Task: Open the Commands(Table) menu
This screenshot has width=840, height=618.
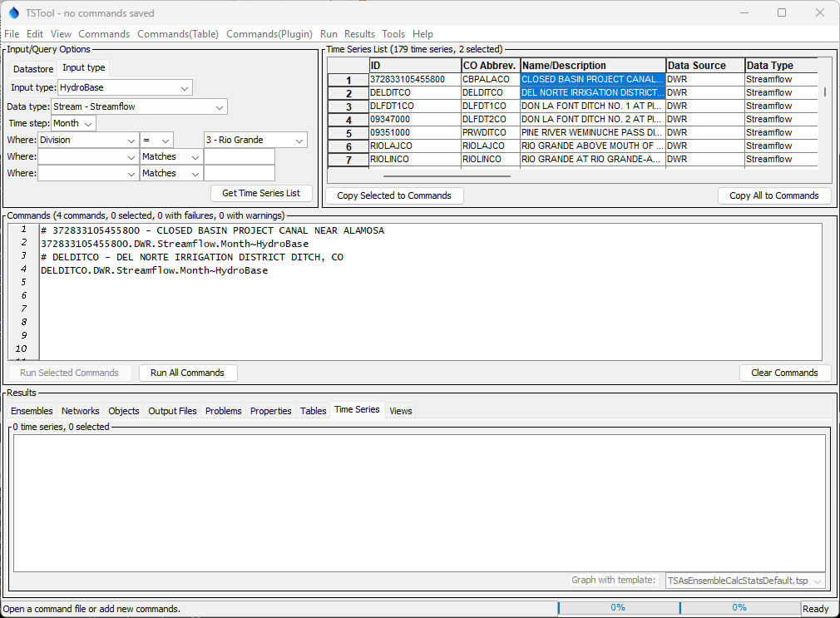Action: (x=178, y=34)
